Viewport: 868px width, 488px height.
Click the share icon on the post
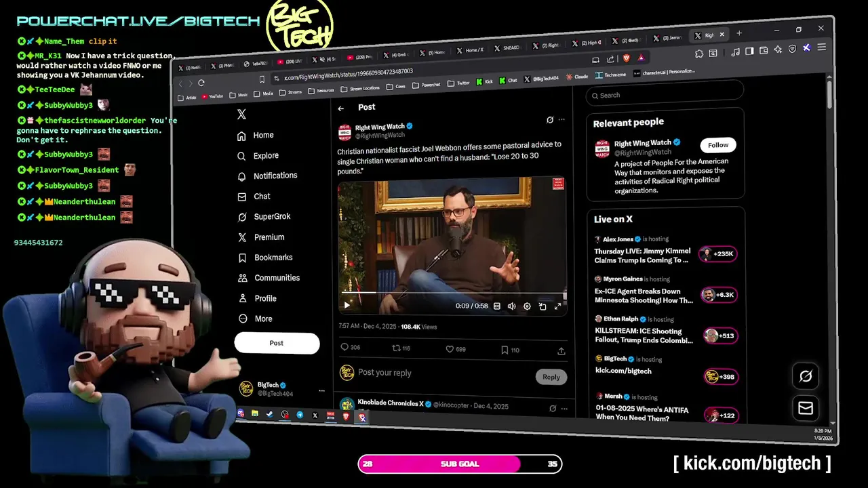[x=561, y=351]
